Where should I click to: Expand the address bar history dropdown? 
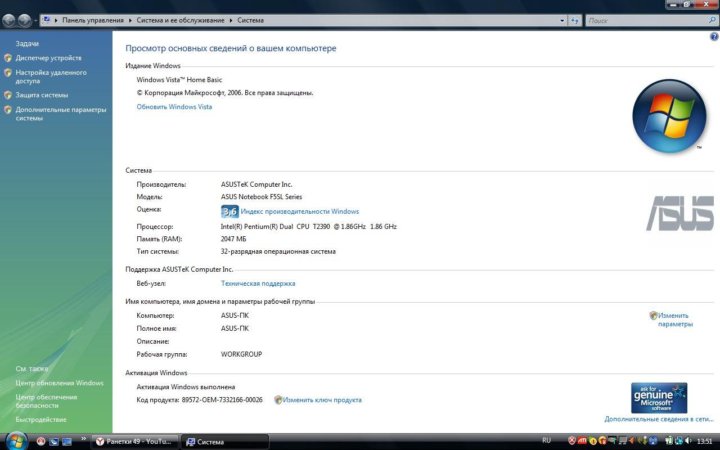click(560, 19)
